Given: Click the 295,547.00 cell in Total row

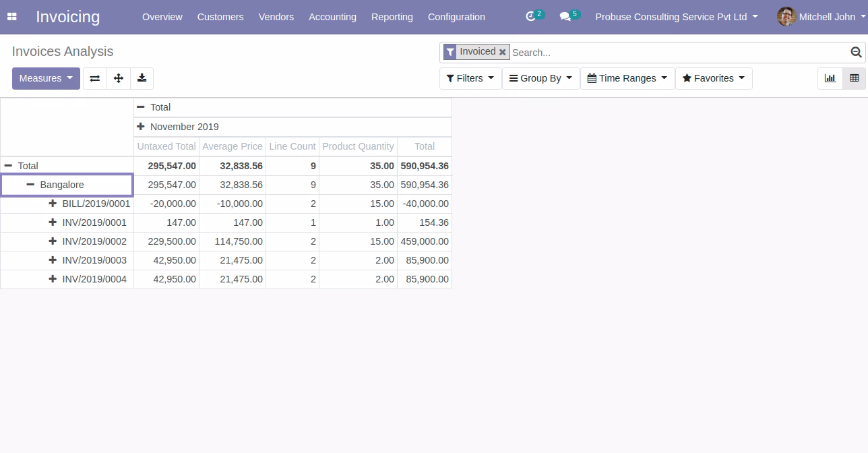Looking at the screenshot, I should coord(166,166).
